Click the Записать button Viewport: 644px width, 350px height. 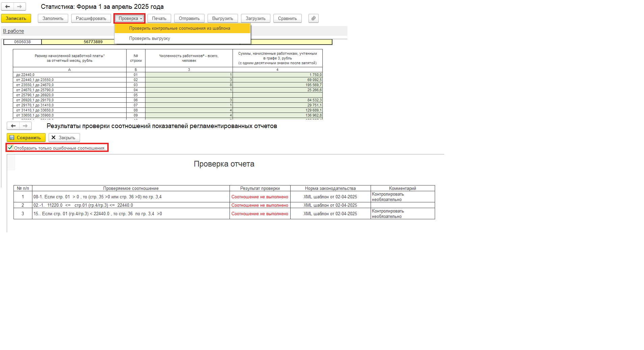pyautogui.click(x=16, y=18)
